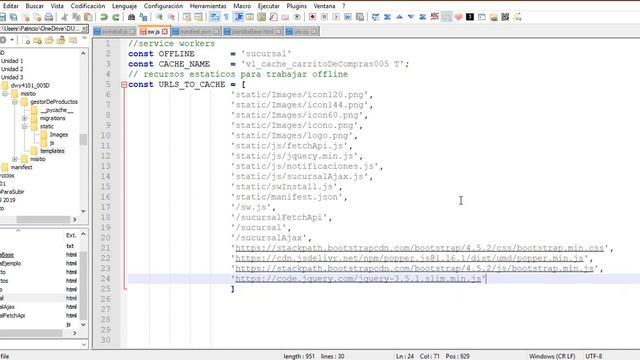Close the sw.js tab
Image resolution: width=640 pixels, height=360 pixels.
click(164, 31)
